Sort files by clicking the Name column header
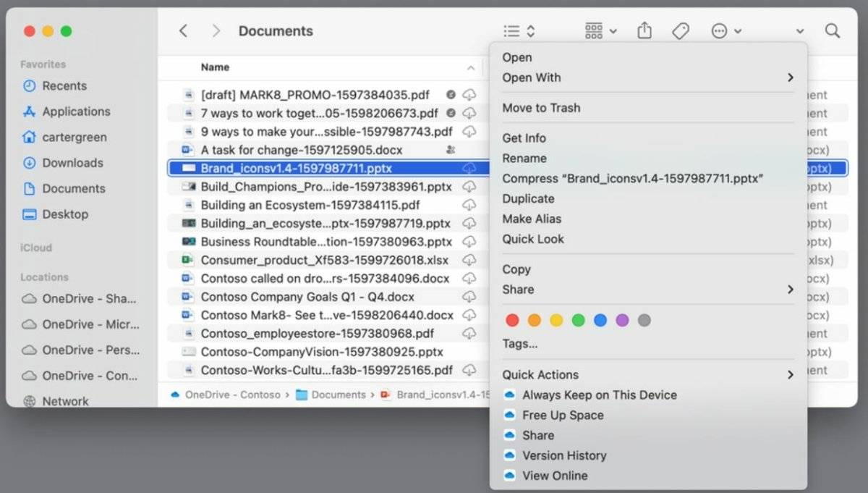 click(x=215, y=67)
